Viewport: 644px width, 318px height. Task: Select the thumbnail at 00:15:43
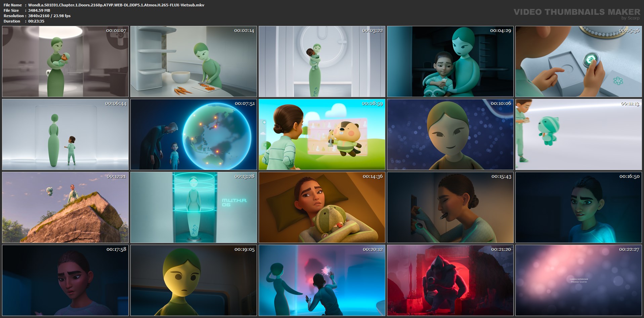(450, 207)
